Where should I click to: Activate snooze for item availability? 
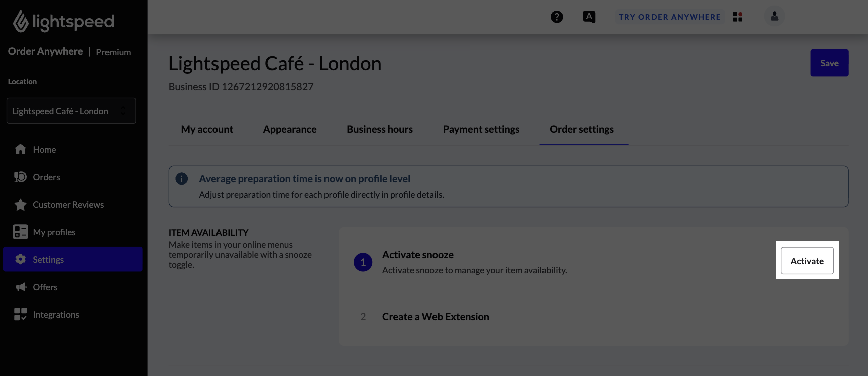click(x=807, y=261)
